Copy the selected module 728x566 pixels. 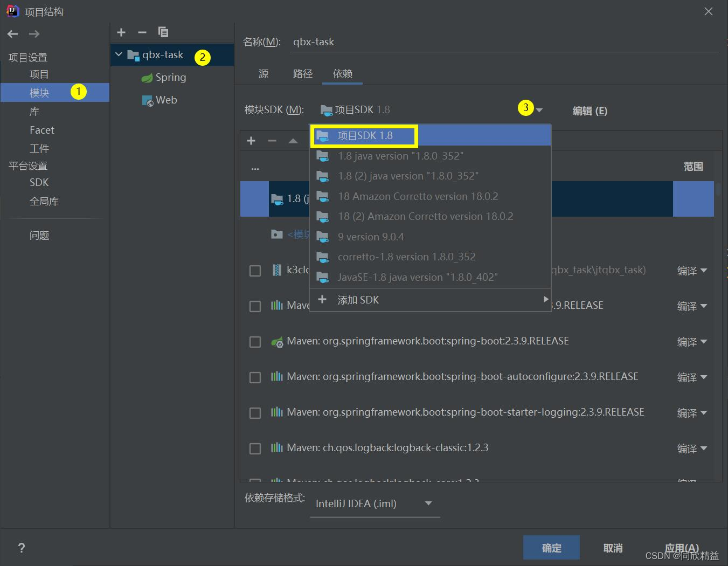[x=163, y=32]
